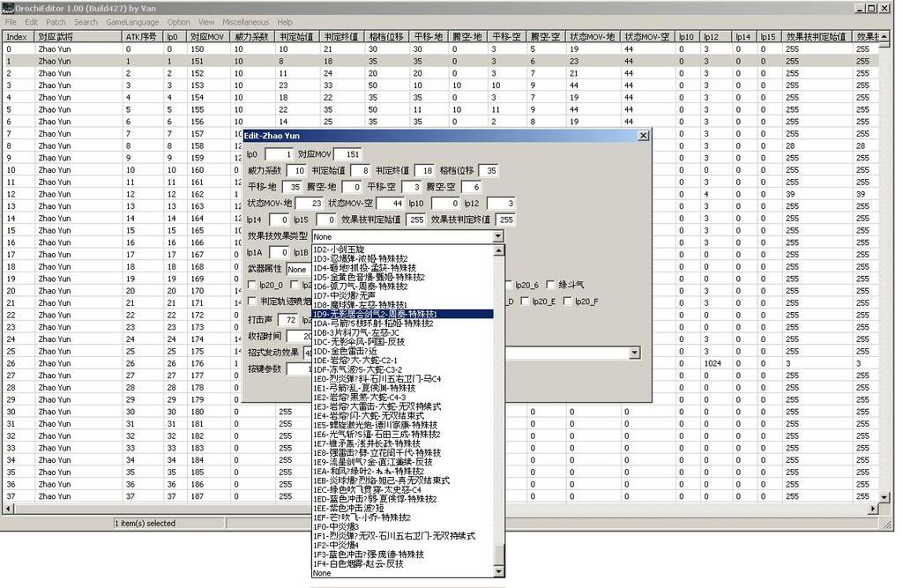Click the OrochiEditor title bar app icon
The height and width of the screenshot is (588, 903).
pyautogui.click(x=7, y=8)
